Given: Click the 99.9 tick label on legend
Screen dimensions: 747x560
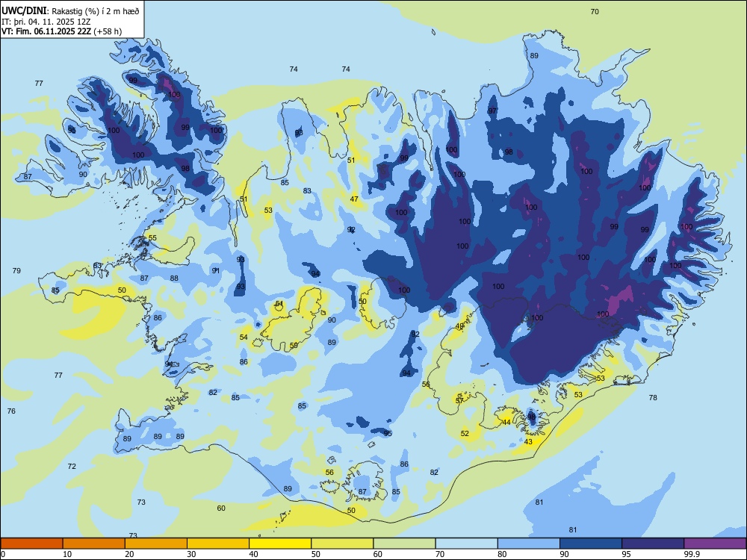Looking at the screenshot, I should pos(691,554).
